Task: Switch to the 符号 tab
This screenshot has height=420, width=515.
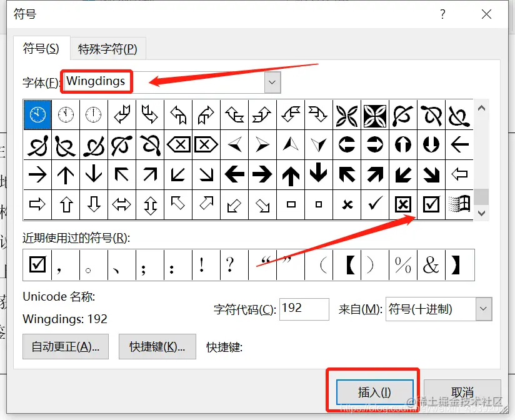Action: [x=41, y=47]
